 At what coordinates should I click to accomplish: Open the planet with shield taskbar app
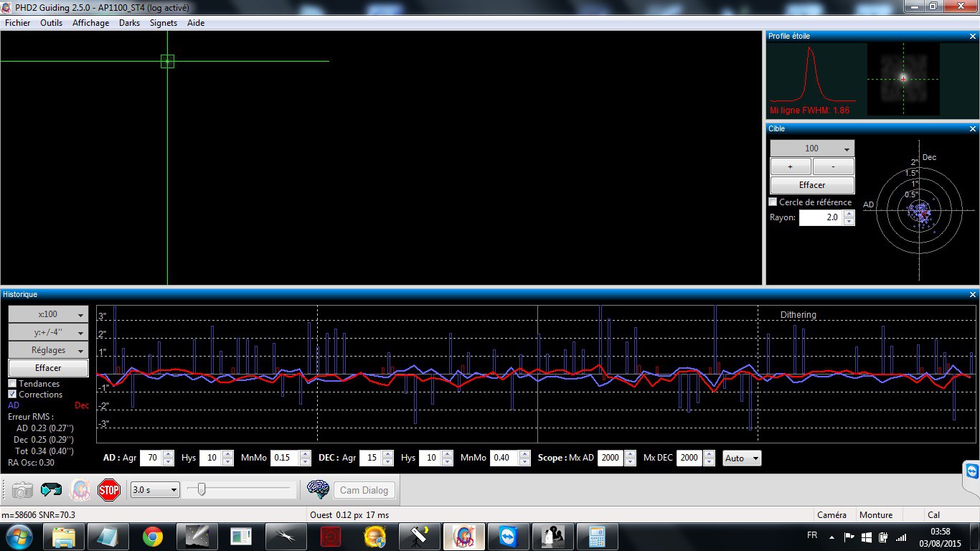click(374, 537)
